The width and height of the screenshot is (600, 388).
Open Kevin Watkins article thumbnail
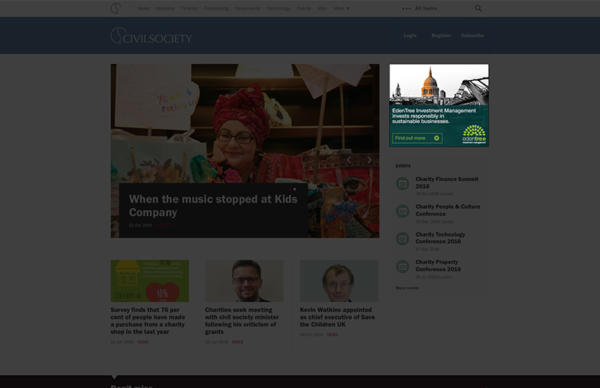339,281
